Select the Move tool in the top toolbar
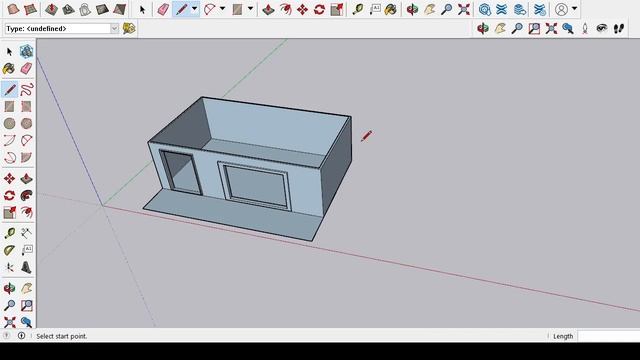Image resolution: width=640 pixels, height=360 pixels. [x=302, y=9]
